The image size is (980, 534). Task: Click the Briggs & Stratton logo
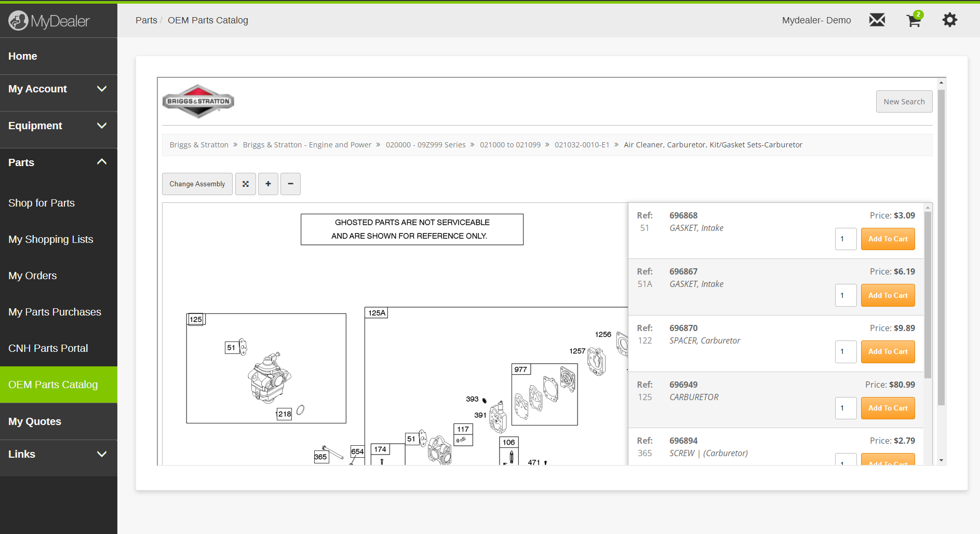click(x=198, y=101)
